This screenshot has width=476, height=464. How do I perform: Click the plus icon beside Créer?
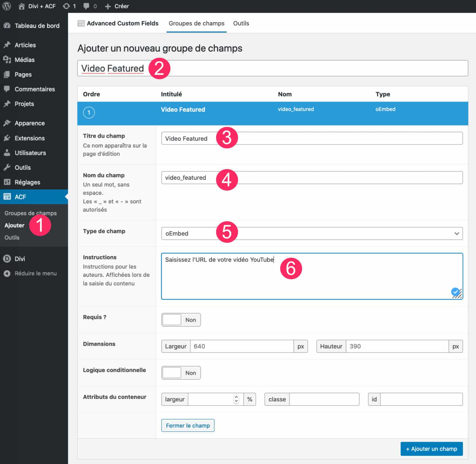(108, 6)
